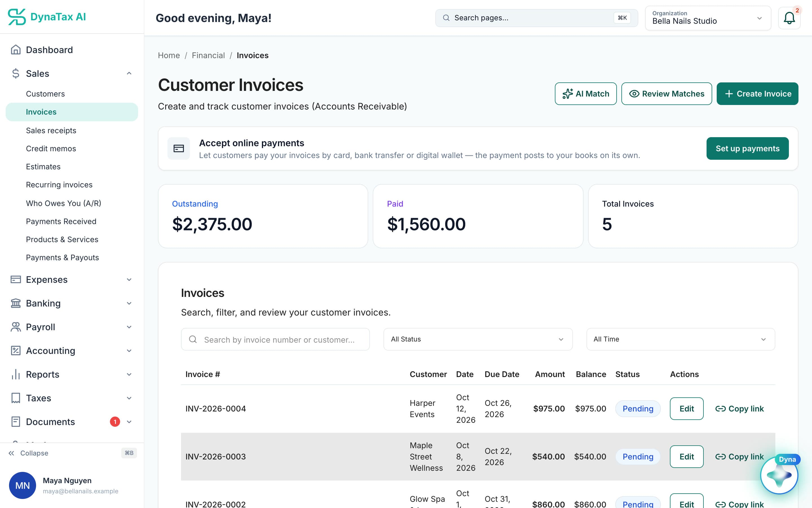
Task: Focus the Search pages field
Action: coord(537,18)
